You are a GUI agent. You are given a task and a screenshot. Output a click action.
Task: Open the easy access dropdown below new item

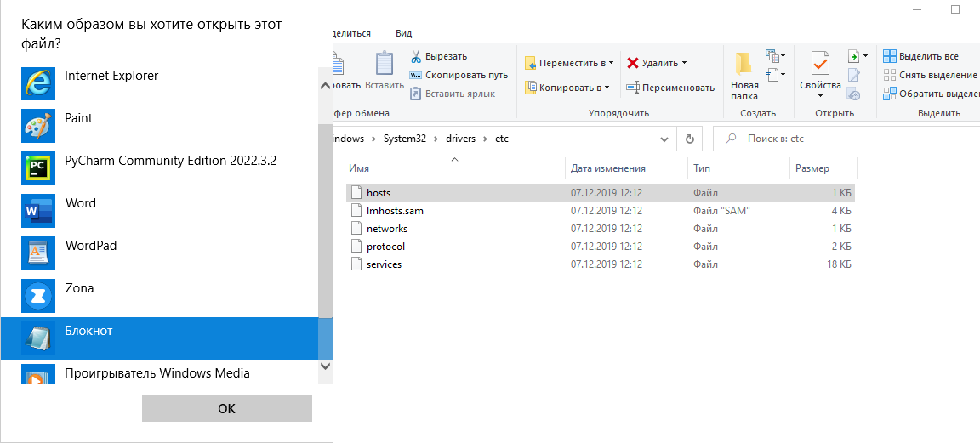(776, 75)
